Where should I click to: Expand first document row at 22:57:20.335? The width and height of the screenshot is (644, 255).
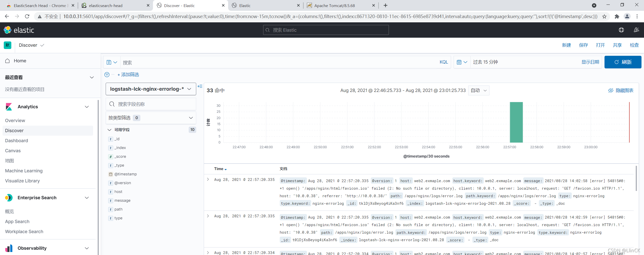[x=208, y=179]
